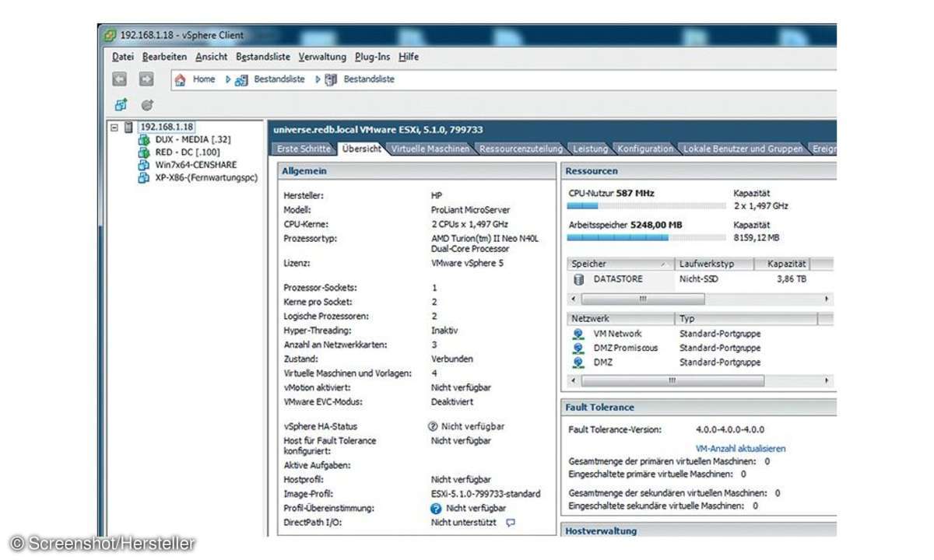Click the Profil-Übereinstimmung info icon
Image resolution: width=934 pixels, height=560 pixels.
click(436, 508)
